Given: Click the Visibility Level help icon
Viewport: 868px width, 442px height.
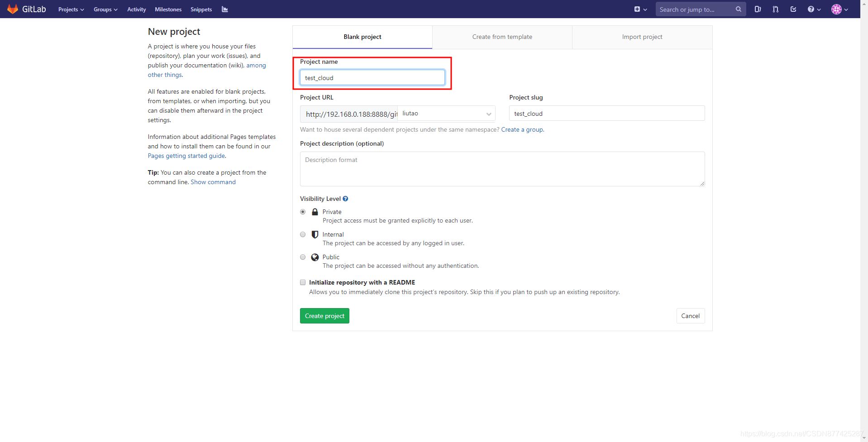Looking at the screenshot, I should 345,199.
